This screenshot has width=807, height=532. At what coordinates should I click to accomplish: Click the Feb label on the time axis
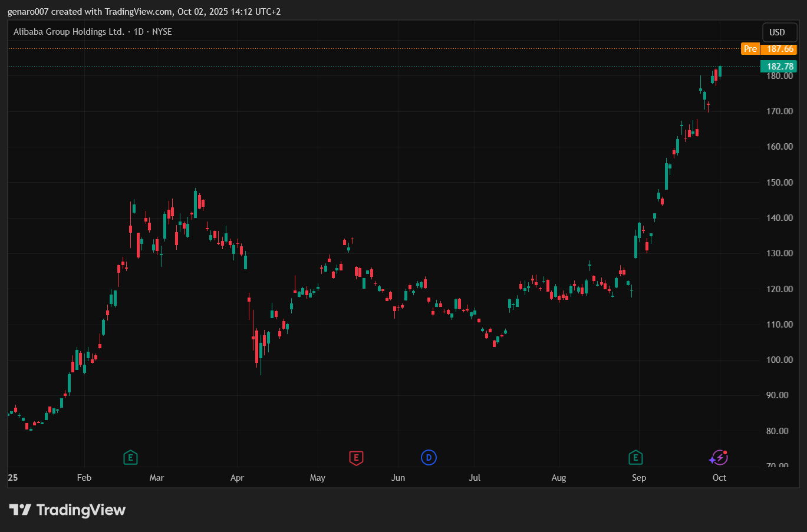[84, 478]
